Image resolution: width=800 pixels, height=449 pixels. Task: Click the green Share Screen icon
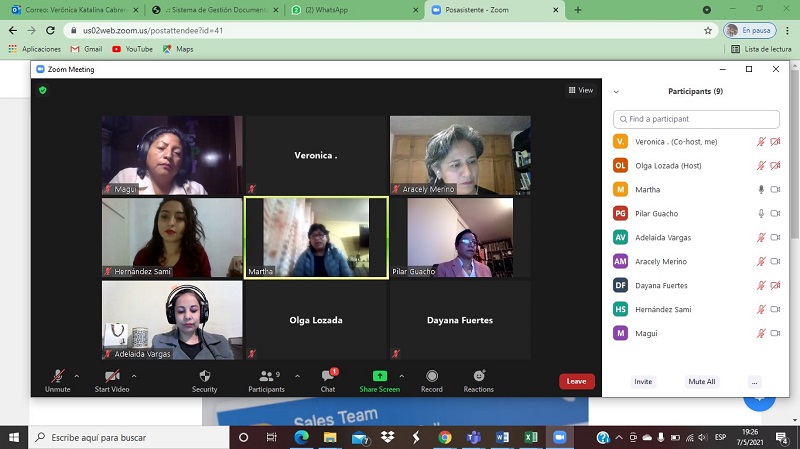coord(379,377)
